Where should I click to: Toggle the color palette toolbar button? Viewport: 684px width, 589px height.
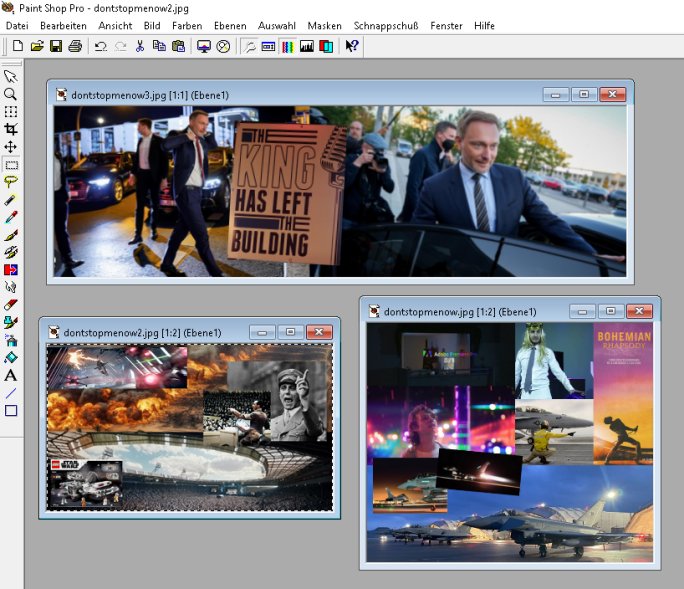pos(287,46)
